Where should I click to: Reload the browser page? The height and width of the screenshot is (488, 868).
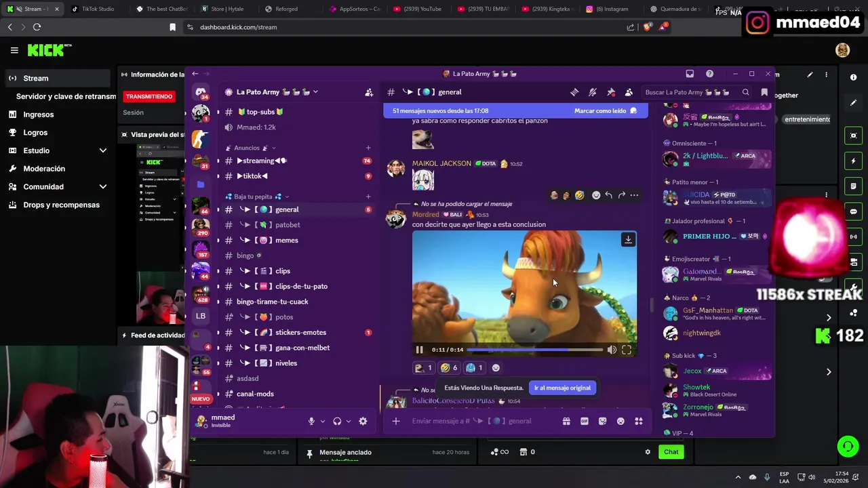coord(37,27)
